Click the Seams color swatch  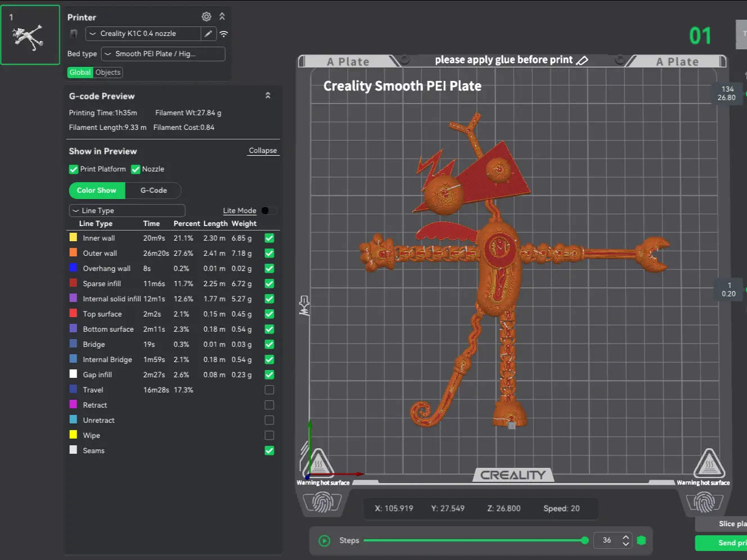[73, 450]
